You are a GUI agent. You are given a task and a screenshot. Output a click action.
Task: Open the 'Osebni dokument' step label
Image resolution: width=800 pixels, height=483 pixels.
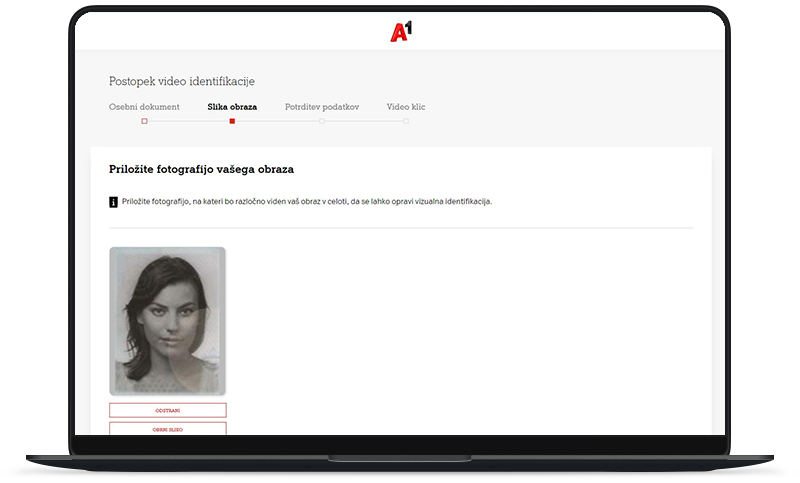click(x=144, y=107)
